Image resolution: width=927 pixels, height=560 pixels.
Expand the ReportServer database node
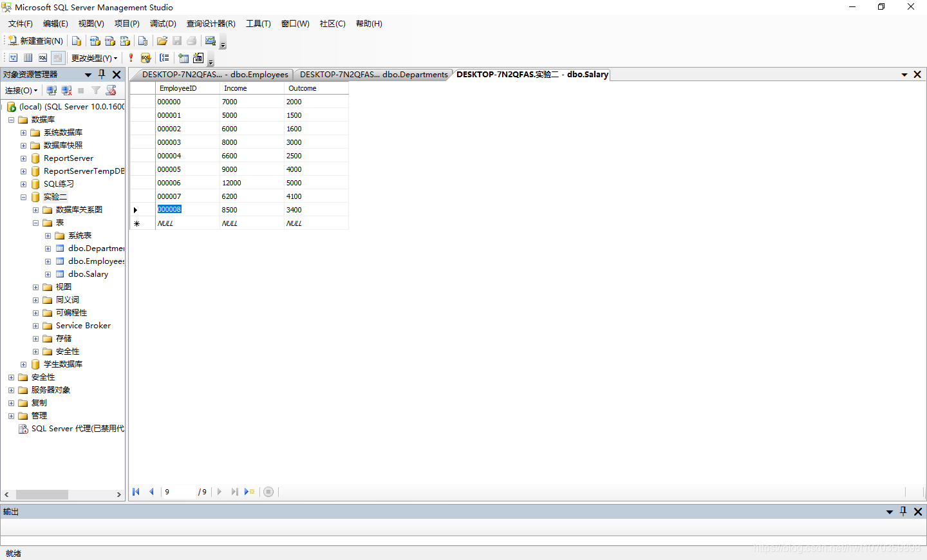[x=23, y=158]
